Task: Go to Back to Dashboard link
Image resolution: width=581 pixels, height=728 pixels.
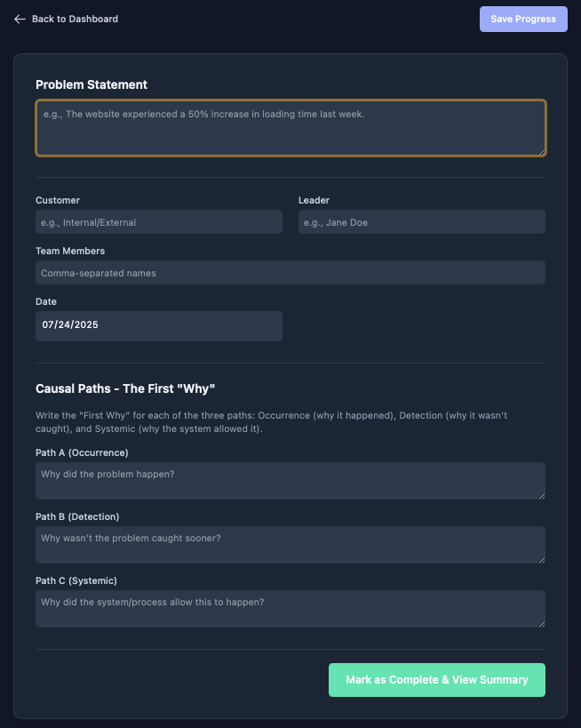Action: pos(75,19)
